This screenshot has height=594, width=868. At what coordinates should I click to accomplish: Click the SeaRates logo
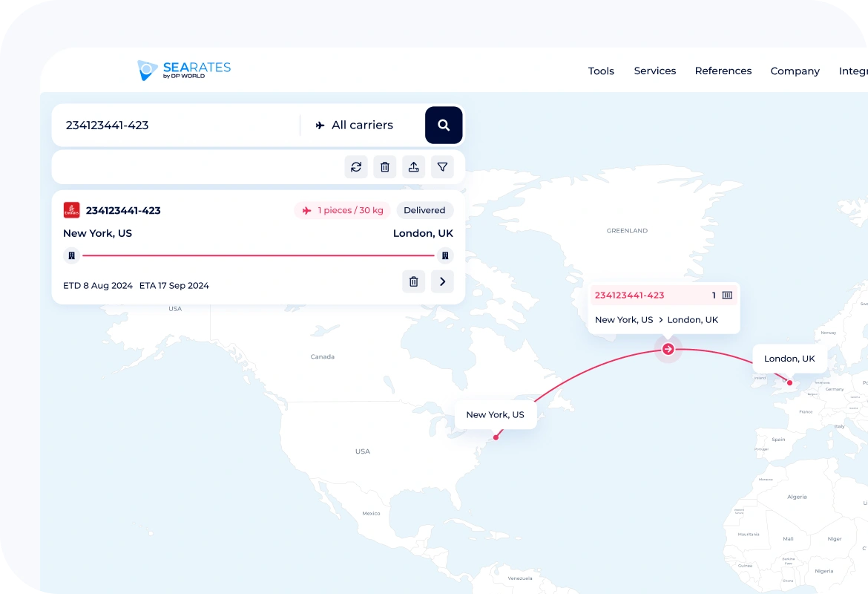pos(184,71)
